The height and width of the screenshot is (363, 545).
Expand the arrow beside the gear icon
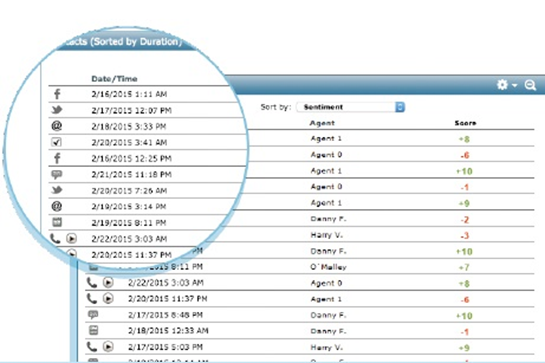pyautogui.click(x=514, y=85)
